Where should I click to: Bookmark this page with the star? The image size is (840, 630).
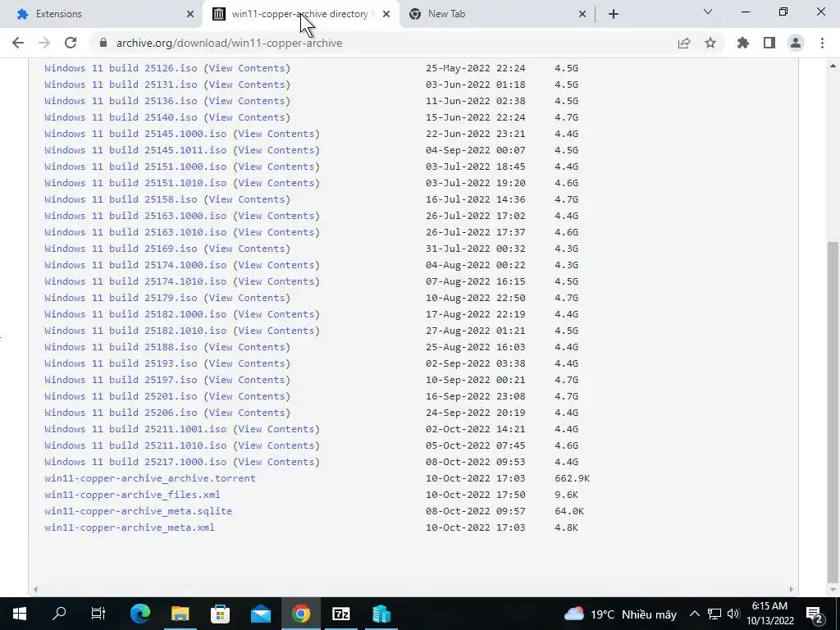point(710,43)
